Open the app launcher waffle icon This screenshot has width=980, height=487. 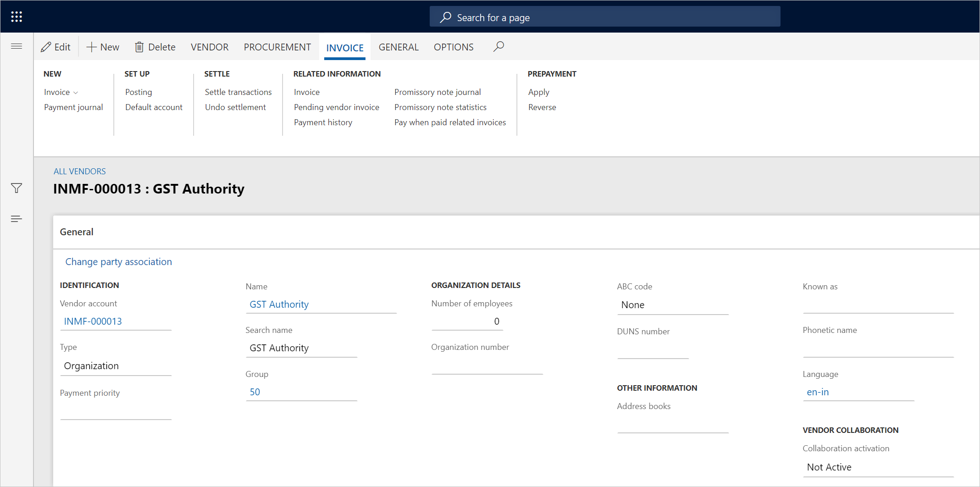pyautogui.click(x=17, y=17)
